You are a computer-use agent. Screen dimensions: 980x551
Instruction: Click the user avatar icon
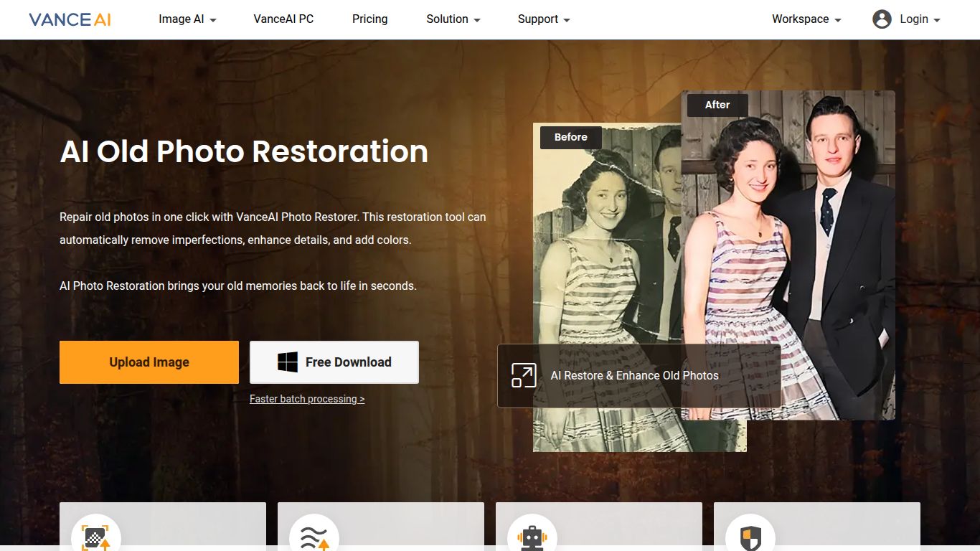[x=882, y=19]
